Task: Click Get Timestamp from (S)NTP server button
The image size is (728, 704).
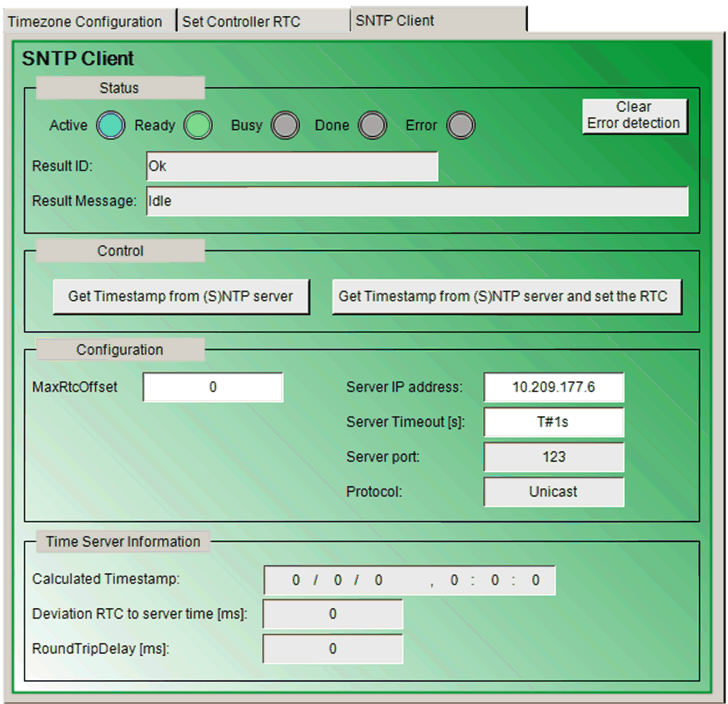Action: (x=181, y=297)
